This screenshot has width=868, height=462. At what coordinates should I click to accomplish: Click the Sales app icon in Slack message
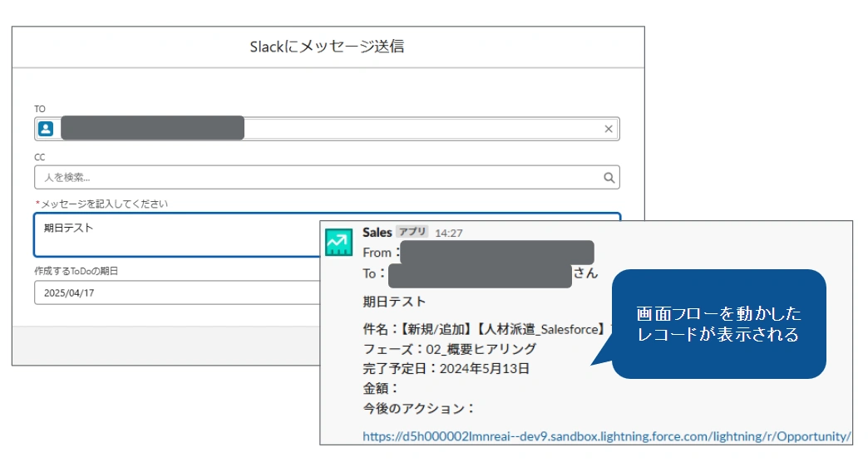(338, 243)
